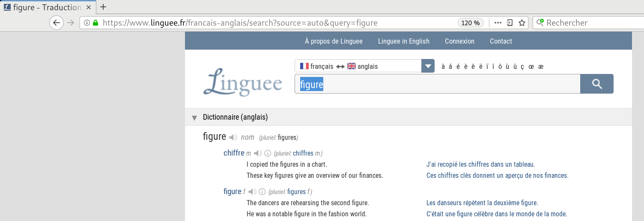The image size is (644, 221).
Task: Click 'Ces chiffres clés donnent un aperçu' sentence
Action: (x=498, y=175)
